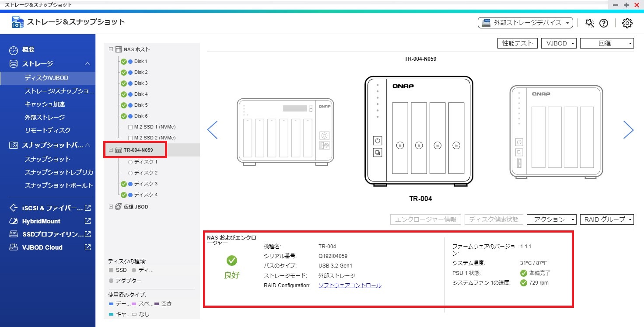Open ストレージ/スナップショット sidebar item

pyautogui.click(x=59, y=91)
